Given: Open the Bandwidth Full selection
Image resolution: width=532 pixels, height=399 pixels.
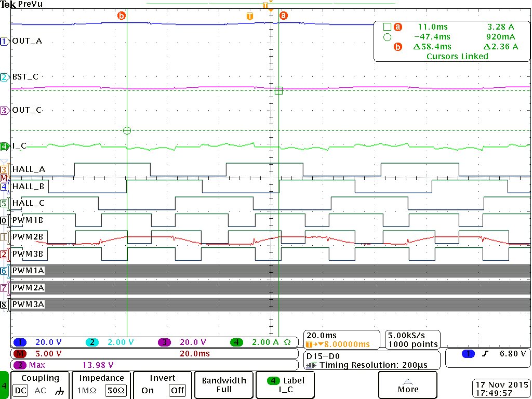Looking at the screenshot, I should [x=223, y=384].
